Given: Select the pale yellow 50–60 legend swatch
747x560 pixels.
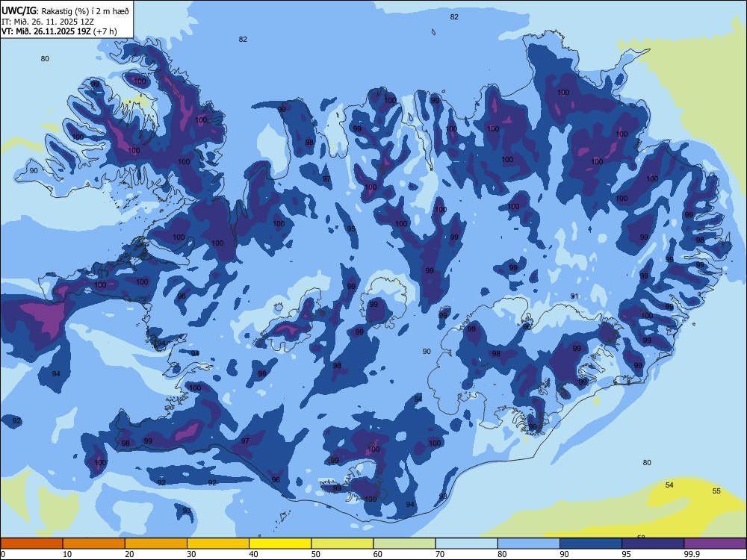Looking at the screenshot, I should click(x=342, y=544).
